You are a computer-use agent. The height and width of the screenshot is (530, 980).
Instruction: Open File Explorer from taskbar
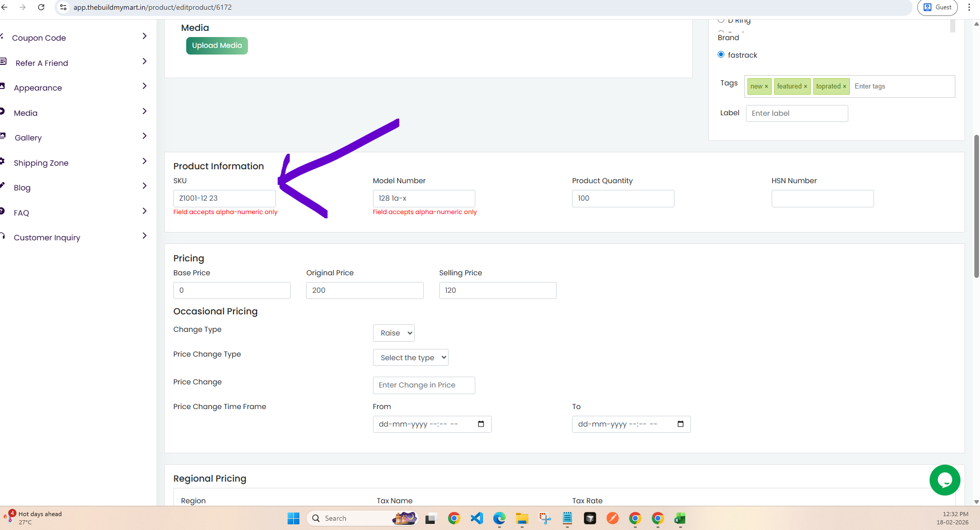click(x=522, y=518)
